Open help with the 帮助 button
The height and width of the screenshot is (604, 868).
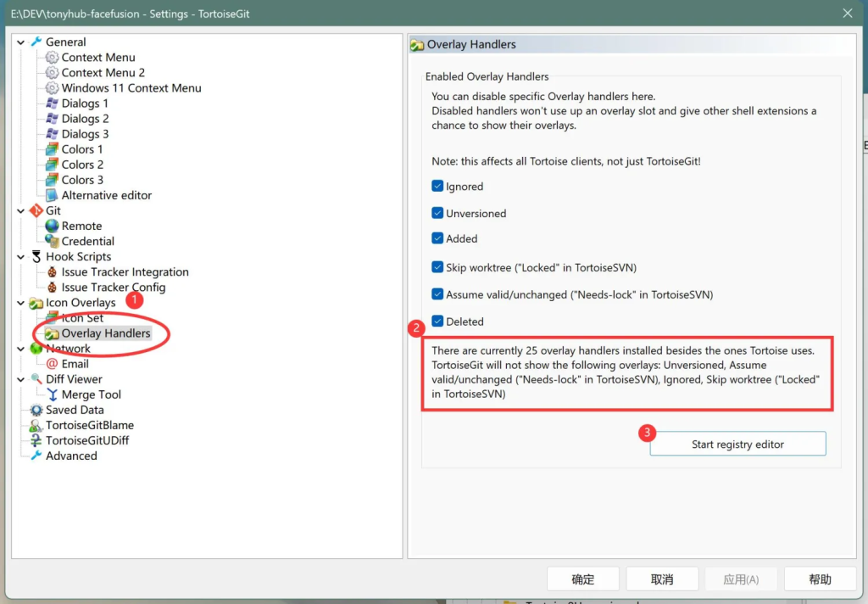pos(821,579)
